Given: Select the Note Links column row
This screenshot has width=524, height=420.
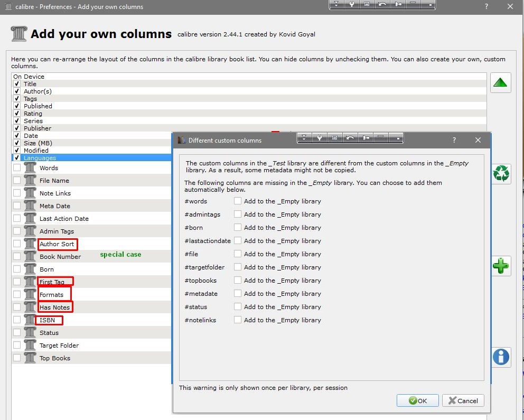Looking at the screenshot, I should tap(92, 193).
